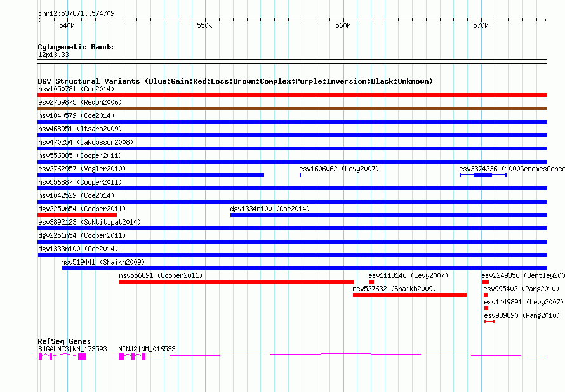The image size is (565, 392).
Task: Select the nsv470254 (Jakobsson2008) label
Action: pyautogui.click(x=86, y=142)
